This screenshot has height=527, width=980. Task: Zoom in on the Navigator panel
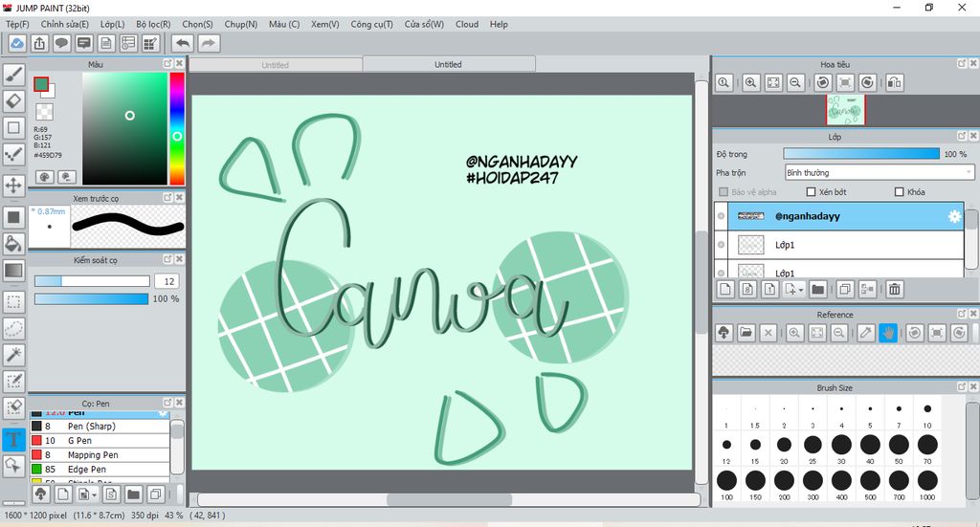pyautogui.click(x=750, y=82)
